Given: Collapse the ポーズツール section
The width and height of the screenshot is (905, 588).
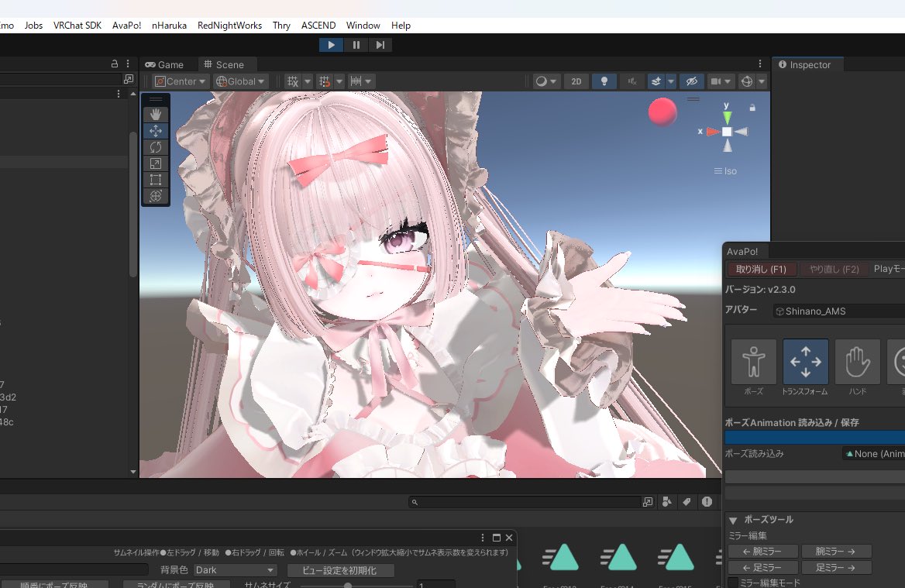Looking at the screenshot, I should tap(733, 520).
